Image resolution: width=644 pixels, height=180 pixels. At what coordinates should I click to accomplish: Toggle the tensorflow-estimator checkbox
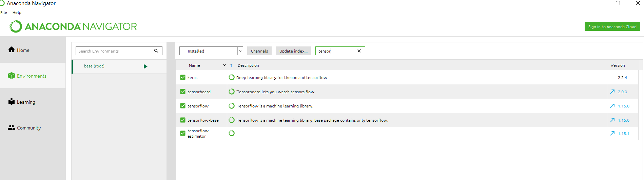183,133
